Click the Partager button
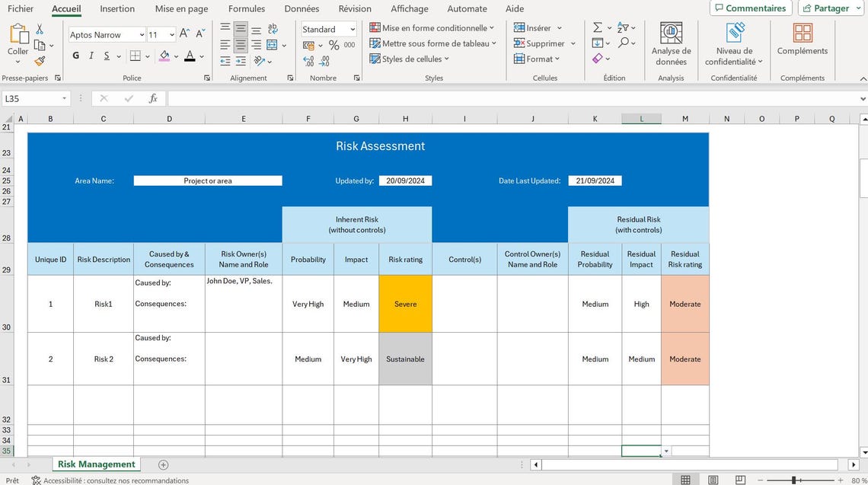This screenshot has height=485, width=868. coord(829,8)
